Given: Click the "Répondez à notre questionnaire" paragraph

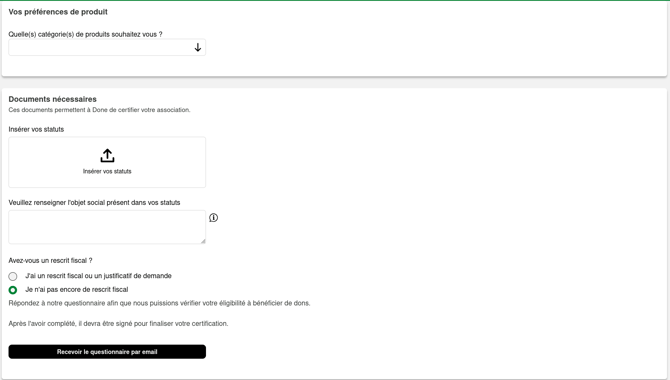Looking at the screenshot, I should point(159,303).
